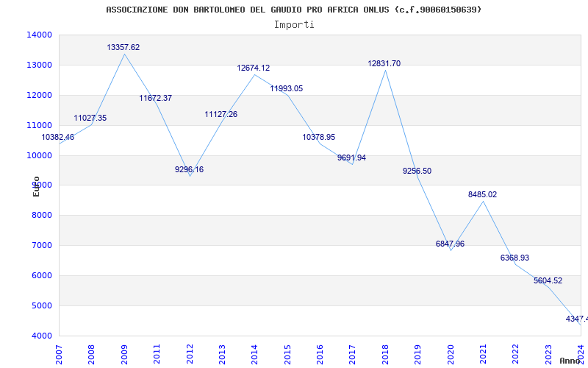Click the x-axis year 2017
588x368 pixels.
pos(353,354)
